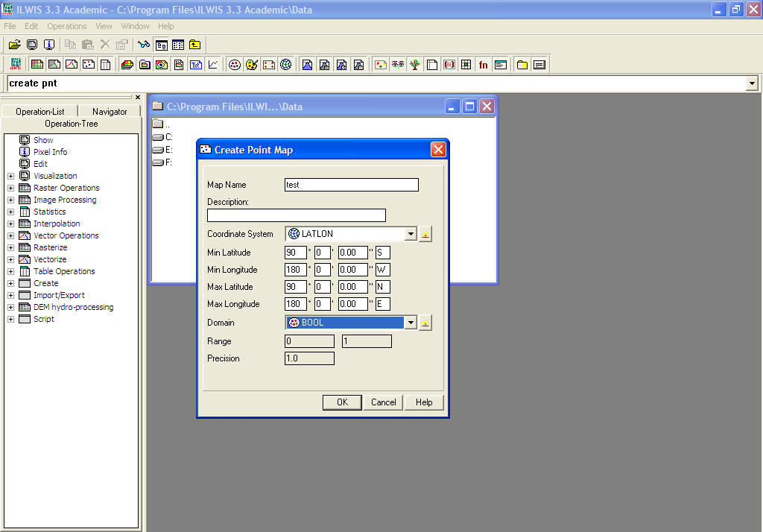Switch to the Navigator tab
The height and width of the screenshot is (532, 763).
pos(110,112)
